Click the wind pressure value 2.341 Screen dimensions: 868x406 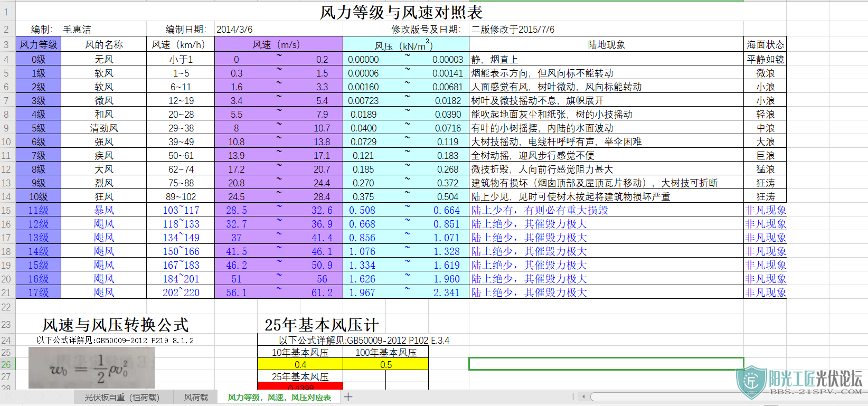pos(447,292)
